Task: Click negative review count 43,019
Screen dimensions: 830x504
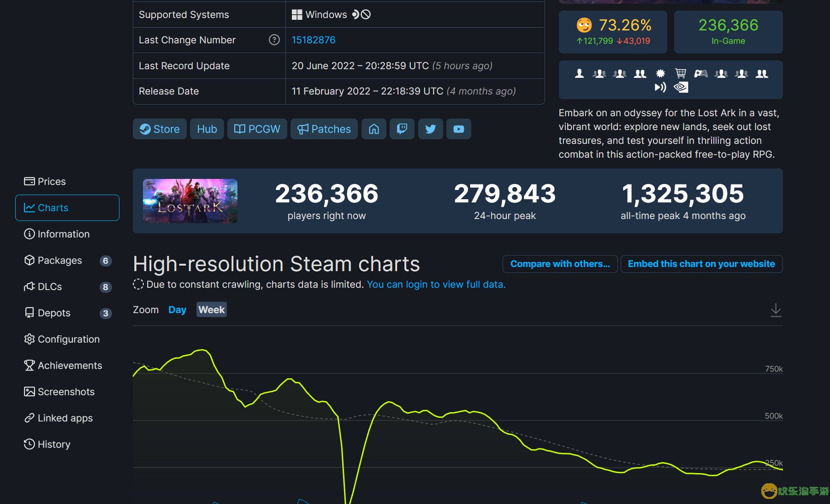Action: 634,41
